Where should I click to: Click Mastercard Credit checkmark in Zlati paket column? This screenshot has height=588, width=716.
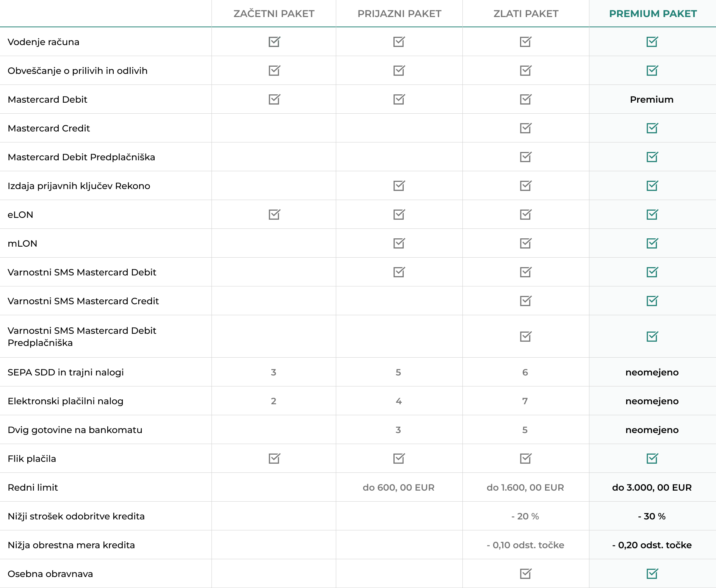click(x=525, y=128)
